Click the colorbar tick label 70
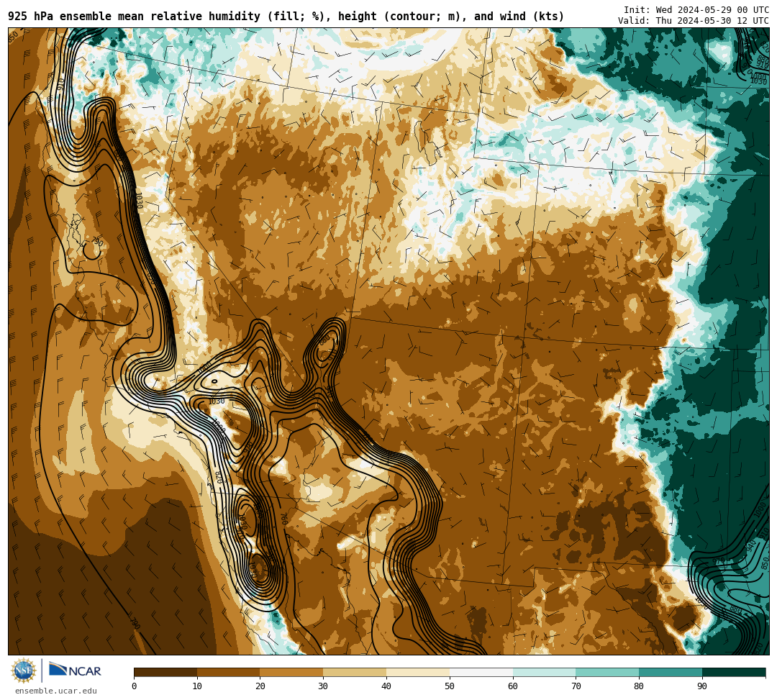Image resolution: width=777 pixels, height=700 pixels. click(x=576, y=686)
